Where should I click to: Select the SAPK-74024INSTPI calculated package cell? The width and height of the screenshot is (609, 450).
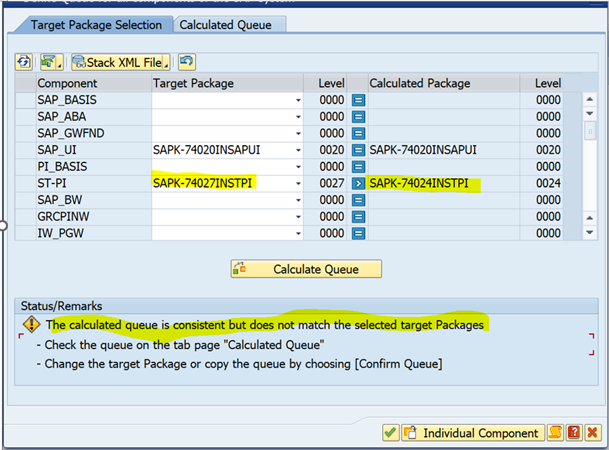pyautogui.click(x=444, y=183)
